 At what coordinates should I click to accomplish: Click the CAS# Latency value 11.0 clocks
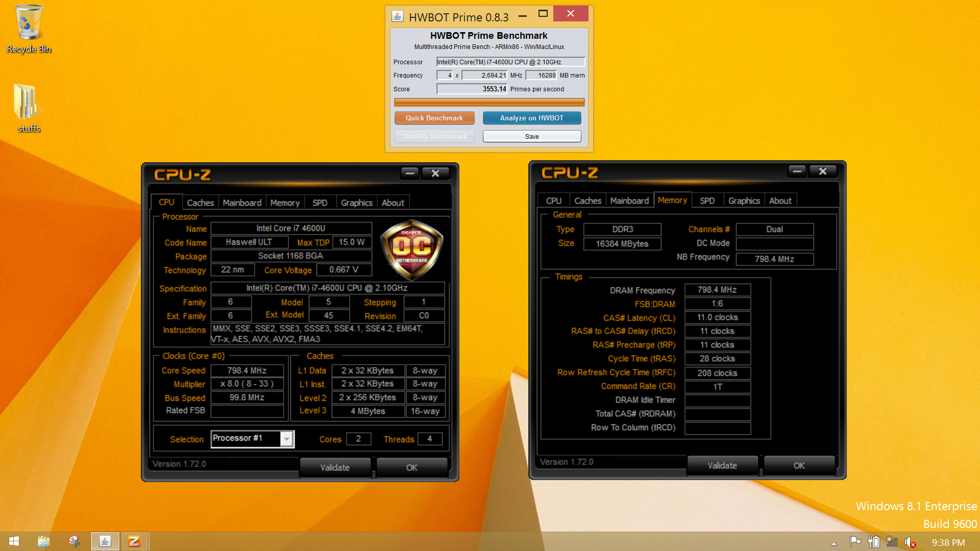[x=717, y=317]
